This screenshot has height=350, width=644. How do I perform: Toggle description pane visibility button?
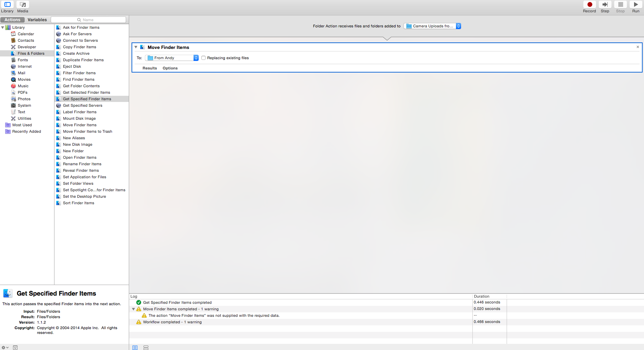15,347
